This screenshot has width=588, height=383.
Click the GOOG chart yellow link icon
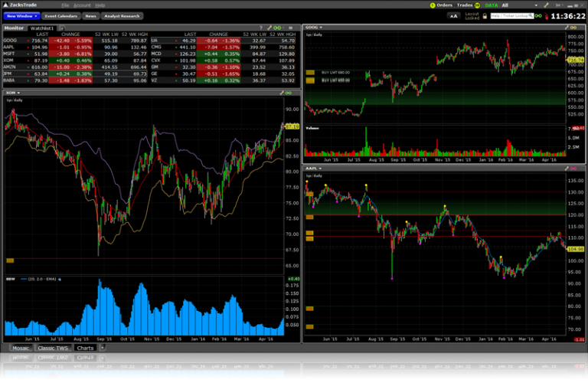click(573, 28)
